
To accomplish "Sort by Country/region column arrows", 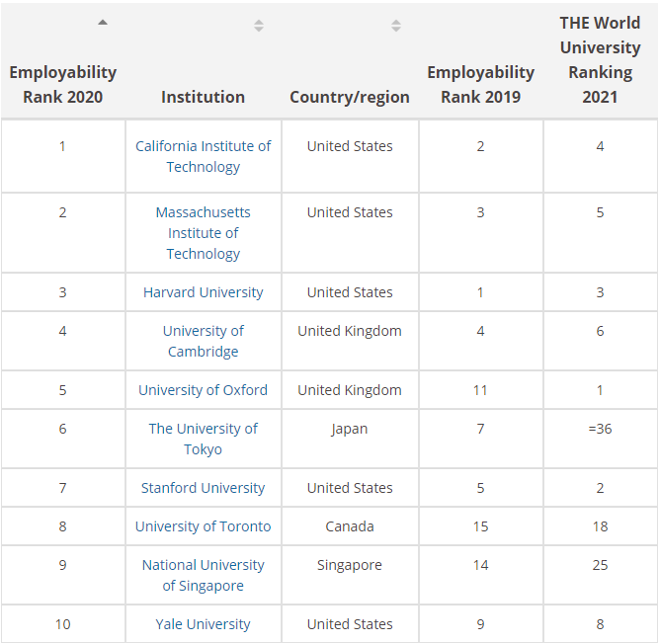I will click(x=396, y=26).
